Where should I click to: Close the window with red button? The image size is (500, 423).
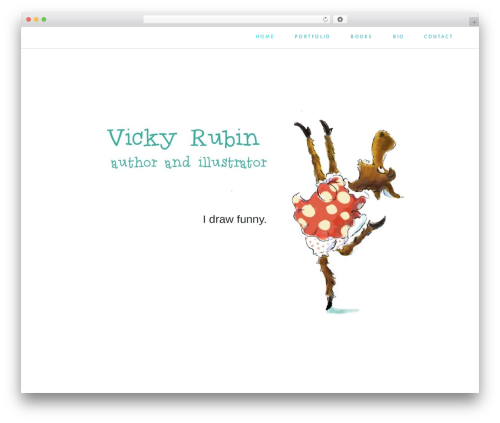[x=29, y=20]
